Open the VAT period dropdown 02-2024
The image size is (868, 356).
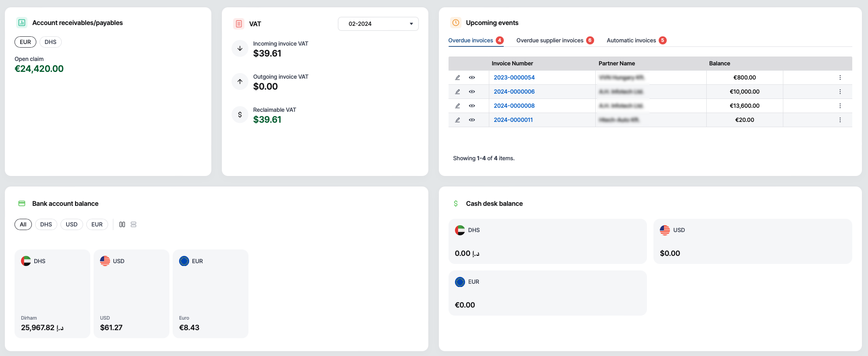point(378,24)
